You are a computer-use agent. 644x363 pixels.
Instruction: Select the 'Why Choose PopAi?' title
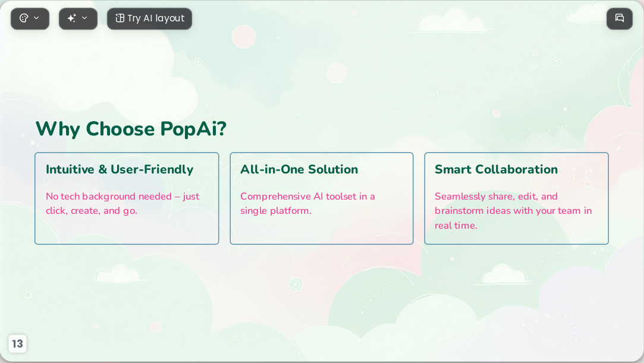click(131, 129)
